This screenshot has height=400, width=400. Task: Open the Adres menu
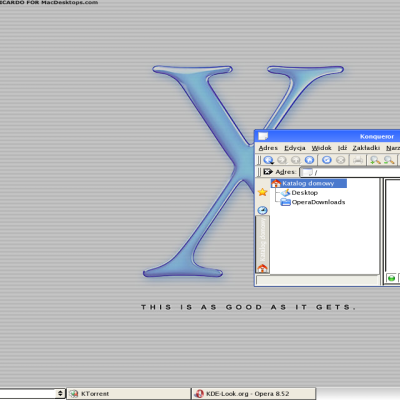(x=268, y=148)
